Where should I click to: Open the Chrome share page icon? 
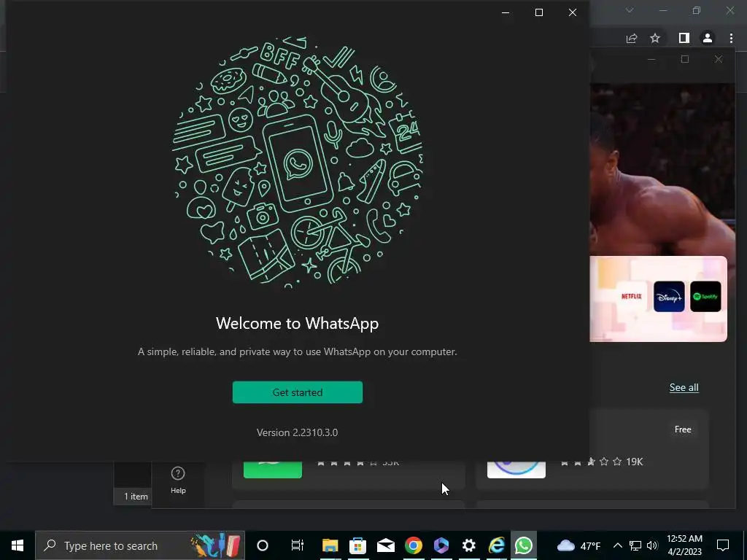[x=632, y=39]
